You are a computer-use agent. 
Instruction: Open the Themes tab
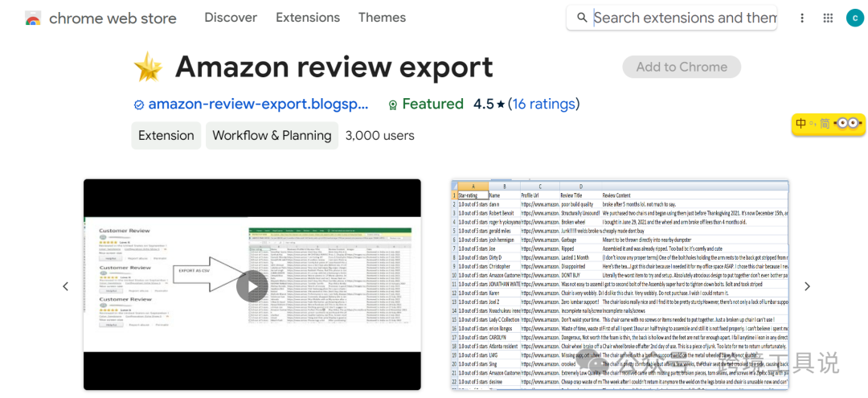coord(382,17)
